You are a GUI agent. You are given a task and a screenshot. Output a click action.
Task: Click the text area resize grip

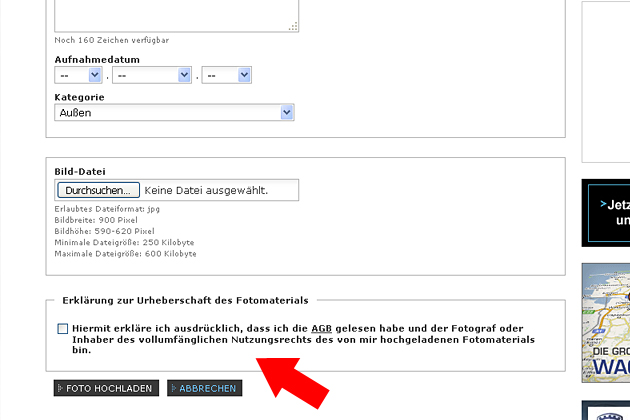click(294, 26)
